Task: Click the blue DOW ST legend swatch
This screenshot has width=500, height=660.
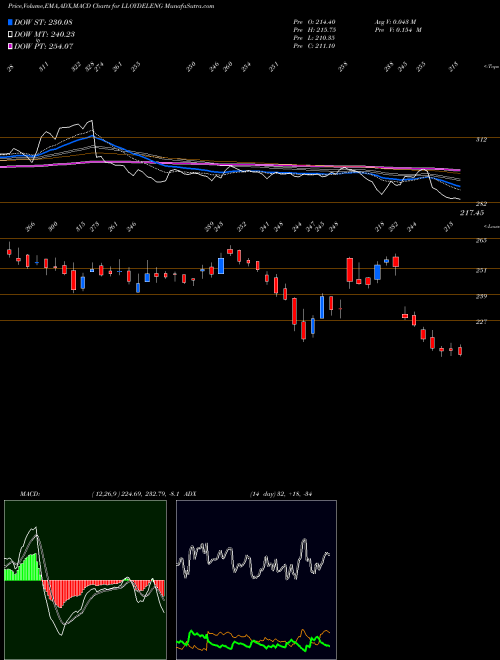Action: point(10,22)
